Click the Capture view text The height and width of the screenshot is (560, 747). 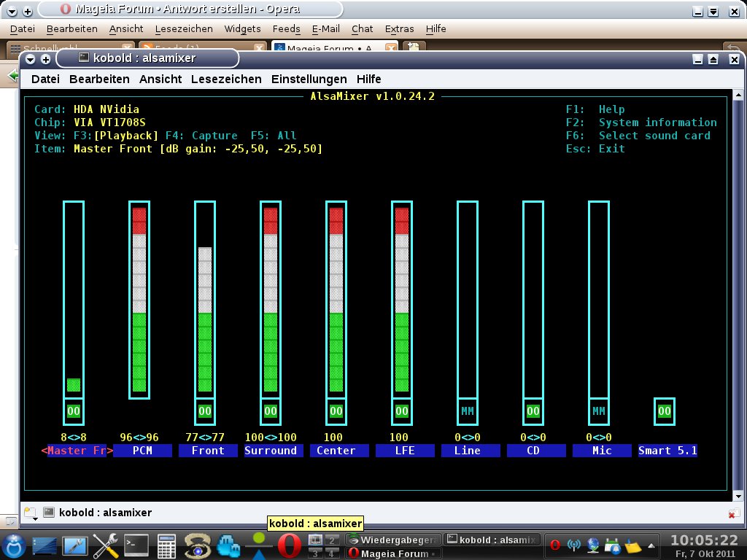click(214, 136)
